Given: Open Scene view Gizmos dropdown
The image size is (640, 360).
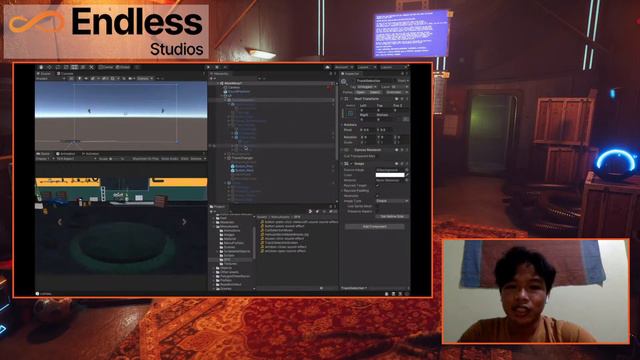Looking at the screenshot, I should tap(145, 78).
